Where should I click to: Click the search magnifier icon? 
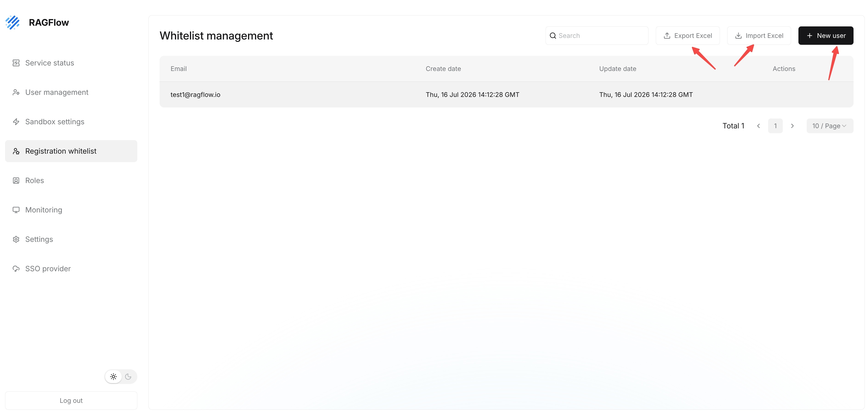pyautogui.click(x=553, y=36)
